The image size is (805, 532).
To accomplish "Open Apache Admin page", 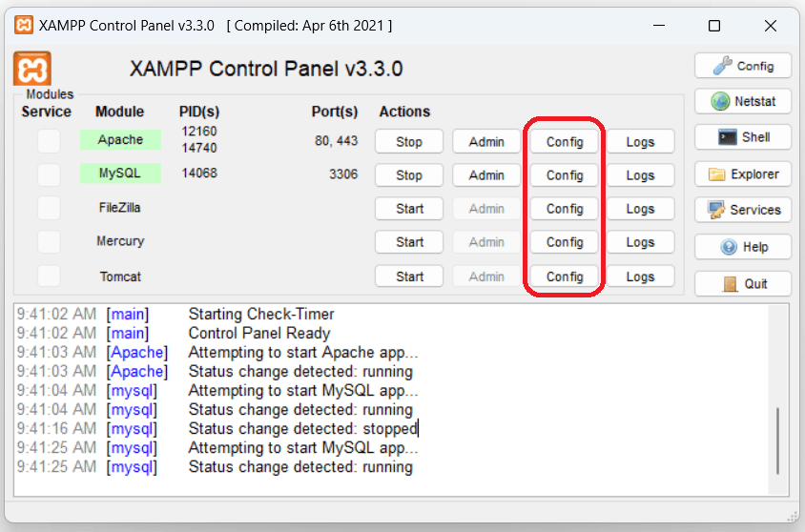I will tap(486, 142).
